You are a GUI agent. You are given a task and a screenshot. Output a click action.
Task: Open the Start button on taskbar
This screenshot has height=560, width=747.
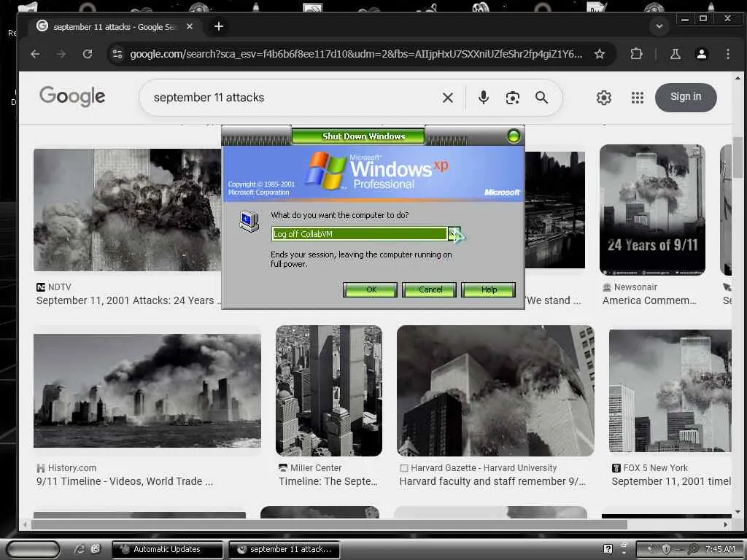(x=34, y=549)
